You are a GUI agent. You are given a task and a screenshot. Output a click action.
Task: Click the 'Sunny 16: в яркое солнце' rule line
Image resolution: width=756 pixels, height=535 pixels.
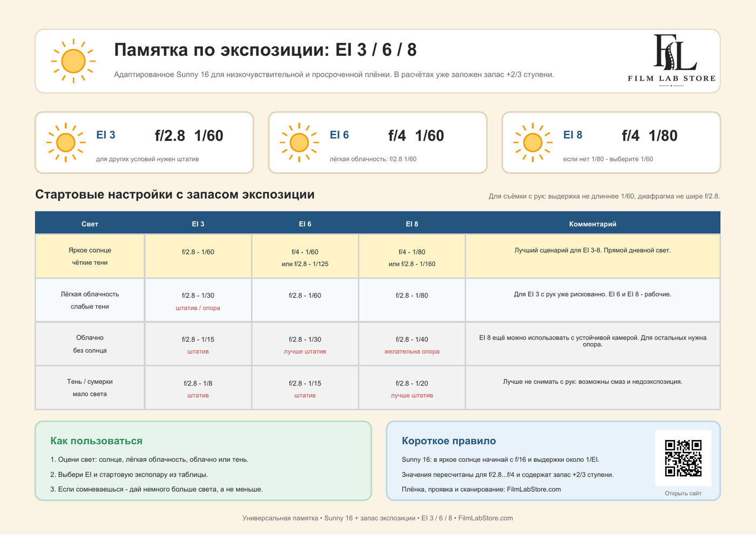pos(501,460)
